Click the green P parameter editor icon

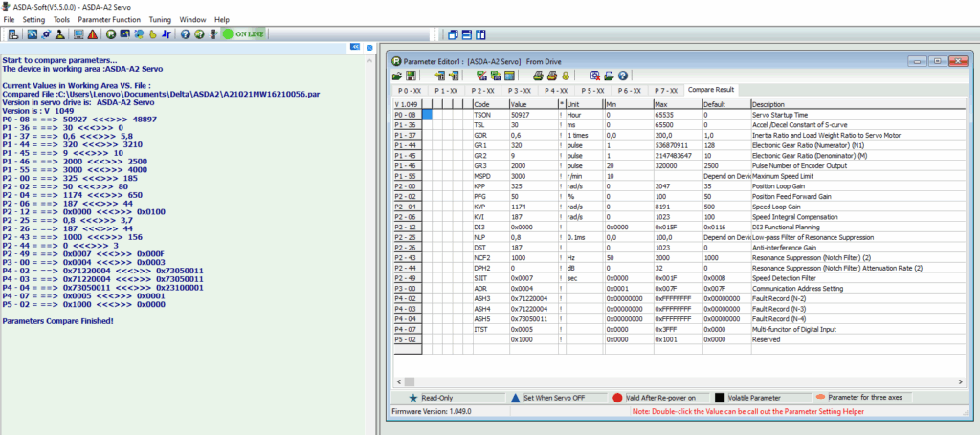pyautogui.click(x=111, y=34)
